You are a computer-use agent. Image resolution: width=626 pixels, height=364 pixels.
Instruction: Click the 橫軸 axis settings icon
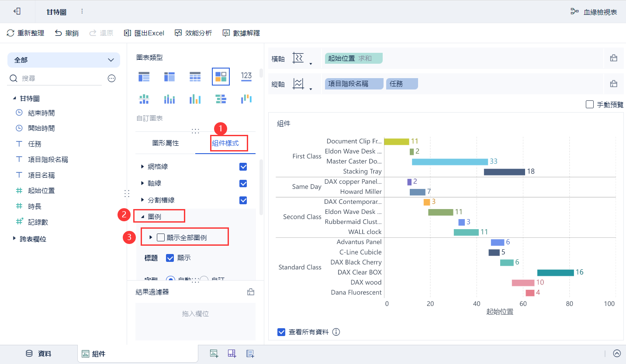(297, 58)
